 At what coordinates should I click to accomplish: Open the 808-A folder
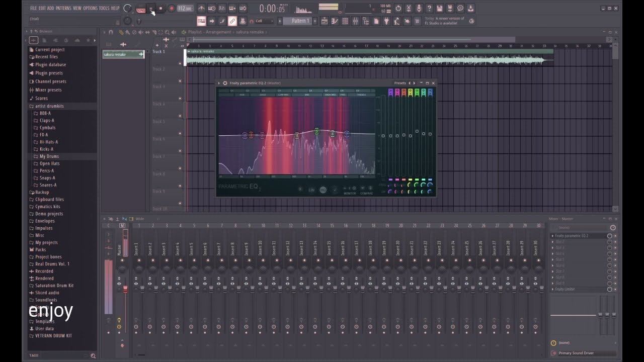click(x=45, y=114)
